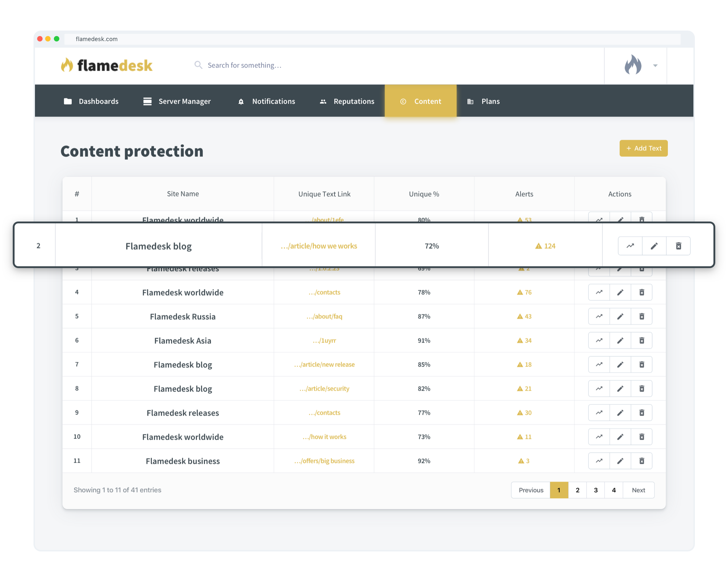Show trend chart for Flamedesk Russia

(599, 316)
